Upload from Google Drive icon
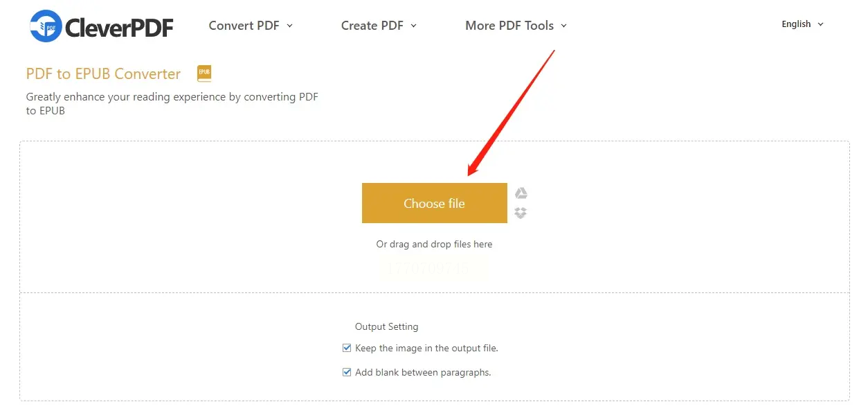The image size is (868, 413). point(521,193)
